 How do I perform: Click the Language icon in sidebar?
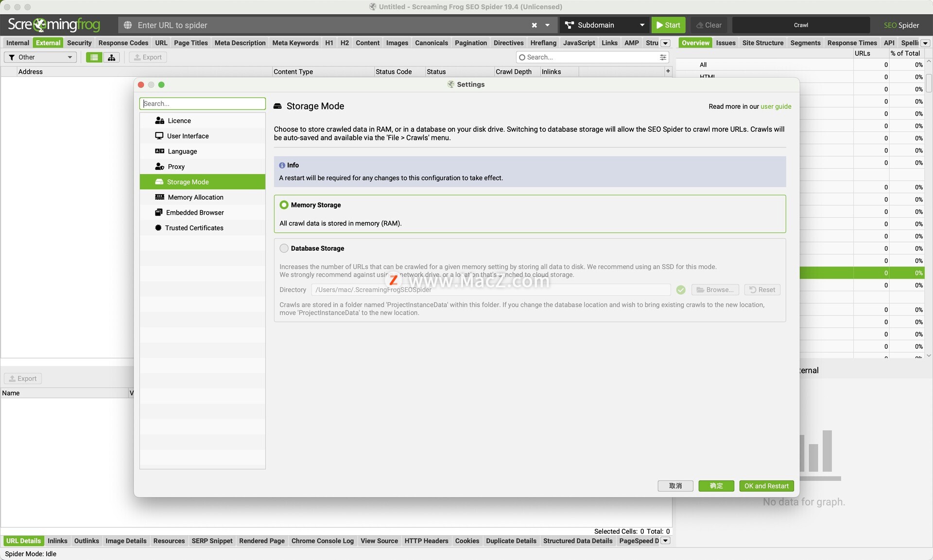(x=159, y=151)
